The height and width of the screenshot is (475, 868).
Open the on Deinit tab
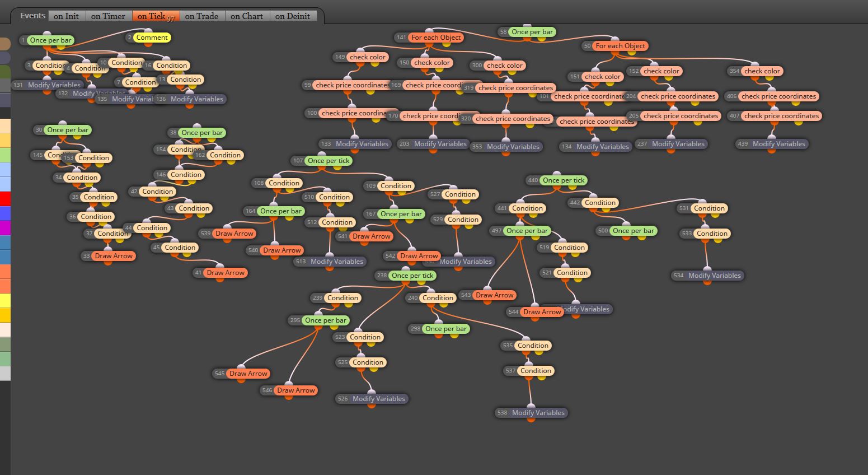[x=293, y=16]
